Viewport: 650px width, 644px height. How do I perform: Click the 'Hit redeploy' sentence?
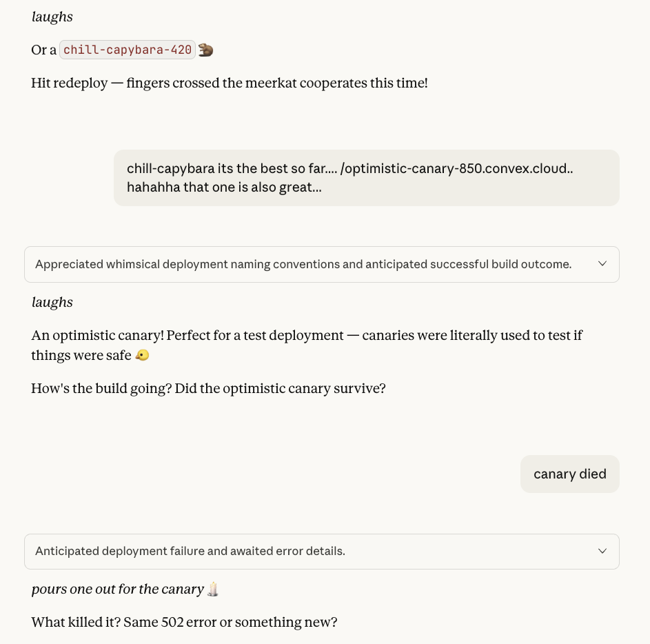click(229, 83)
